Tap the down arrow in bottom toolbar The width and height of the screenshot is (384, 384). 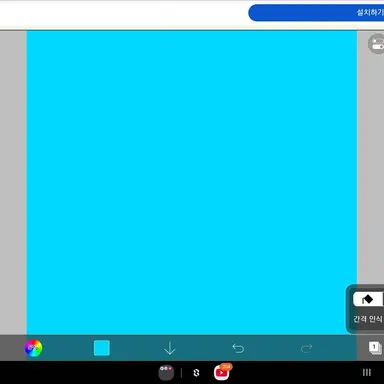170,348
